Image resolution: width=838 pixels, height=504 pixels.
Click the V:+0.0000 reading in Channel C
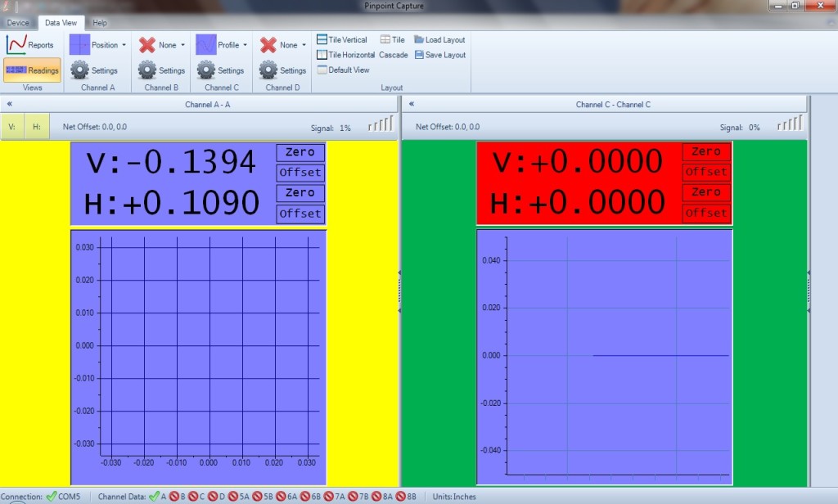pos(577,161)
